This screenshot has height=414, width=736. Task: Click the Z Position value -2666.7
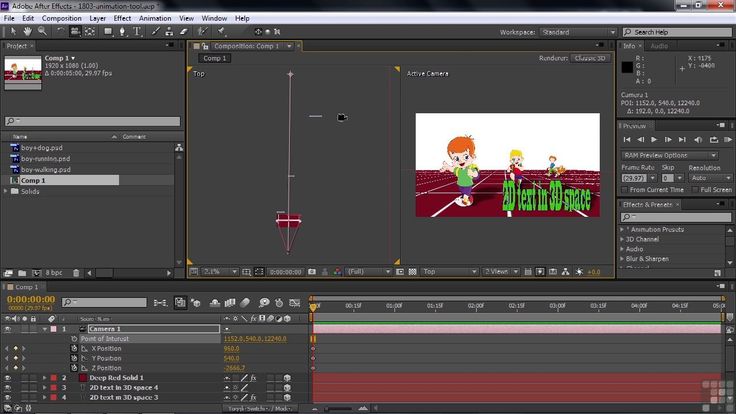[234, 368]
